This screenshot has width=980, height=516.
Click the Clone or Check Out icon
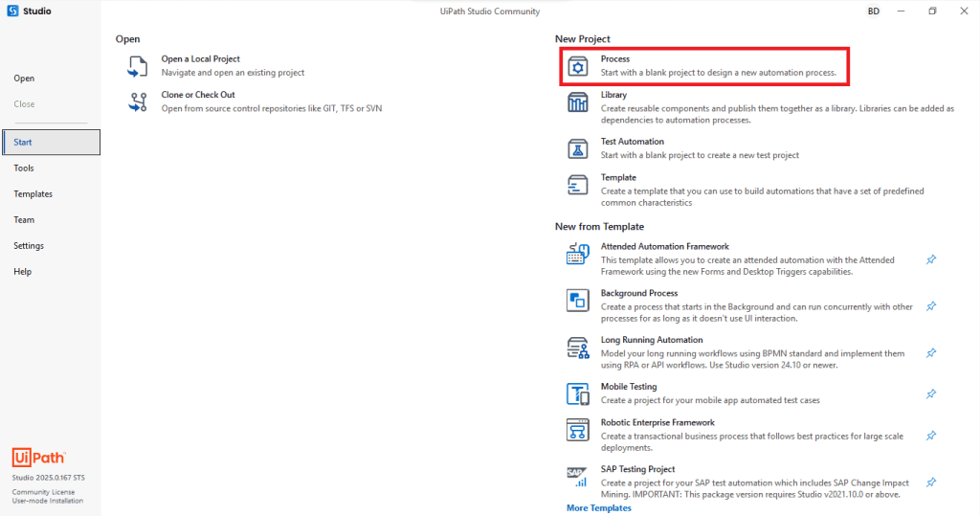point(138,101)
